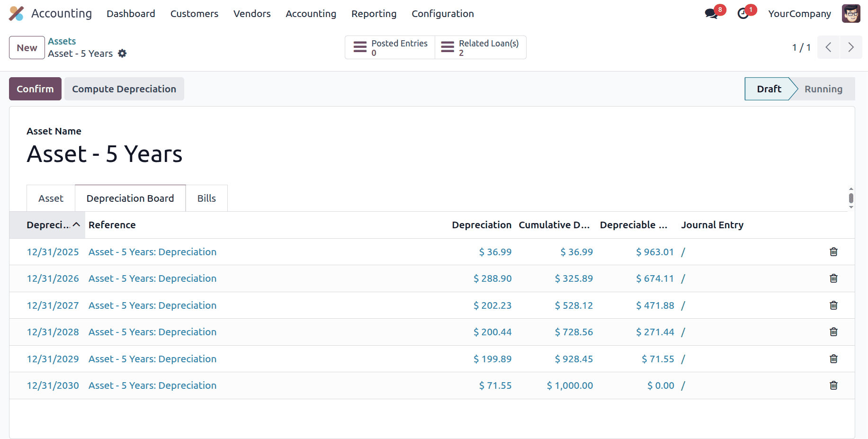Delete the 12/31/2030 depreciation line

point(833,385)
